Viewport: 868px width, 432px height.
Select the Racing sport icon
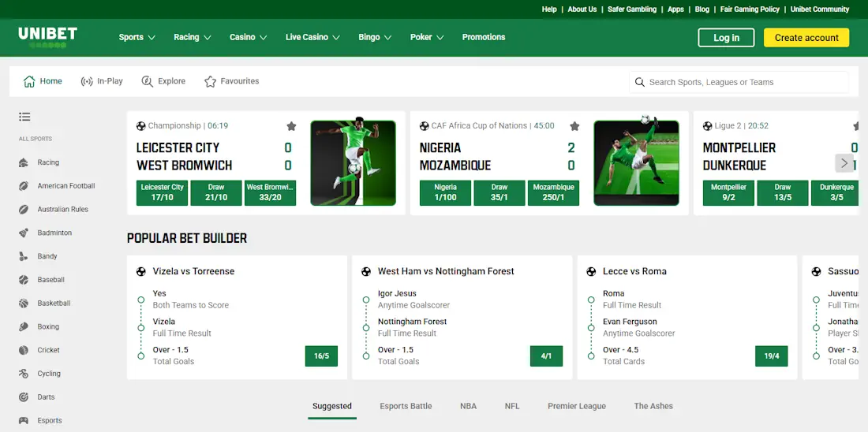pyautogui.click(x=23, y=162)
